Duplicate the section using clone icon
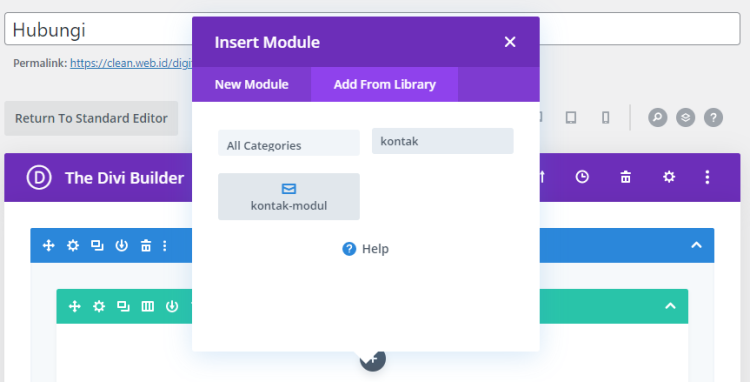Image resolution: width=750 pixels, height=382 pixels. click(97, 245)
